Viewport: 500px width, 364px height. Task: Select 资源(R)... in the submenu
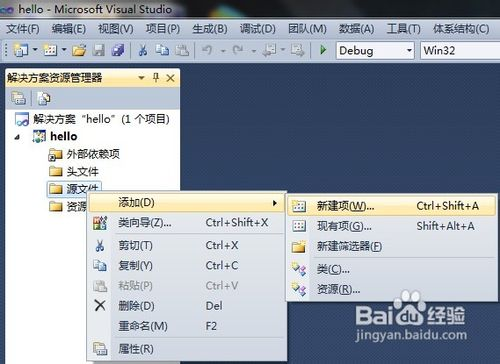[x=392, y=289]
